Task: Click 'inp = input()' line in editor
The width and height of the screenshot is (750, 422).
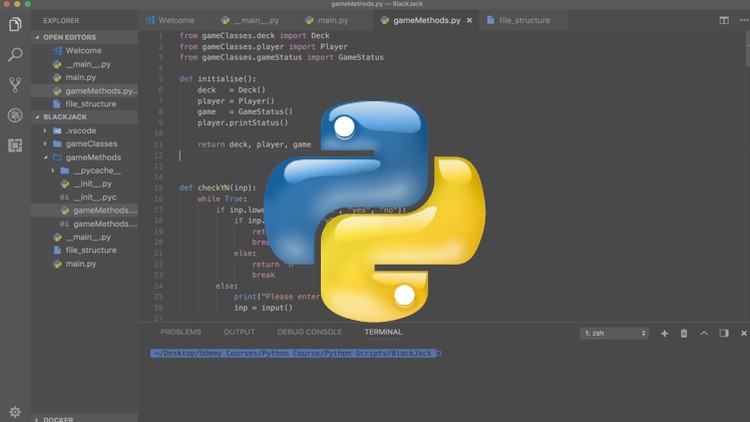Action: [x=263, y=308]
